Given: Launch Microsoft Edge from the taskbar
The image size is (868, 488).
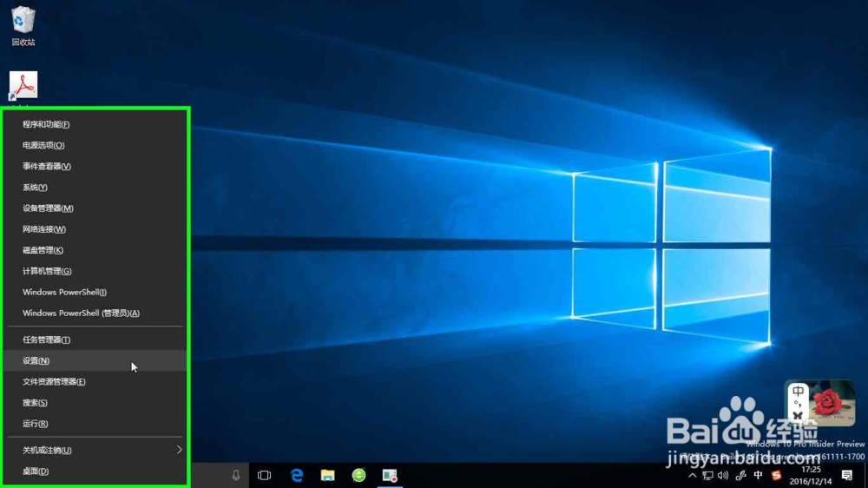Looking at the screenshot, I should click(x=297, y=475).
